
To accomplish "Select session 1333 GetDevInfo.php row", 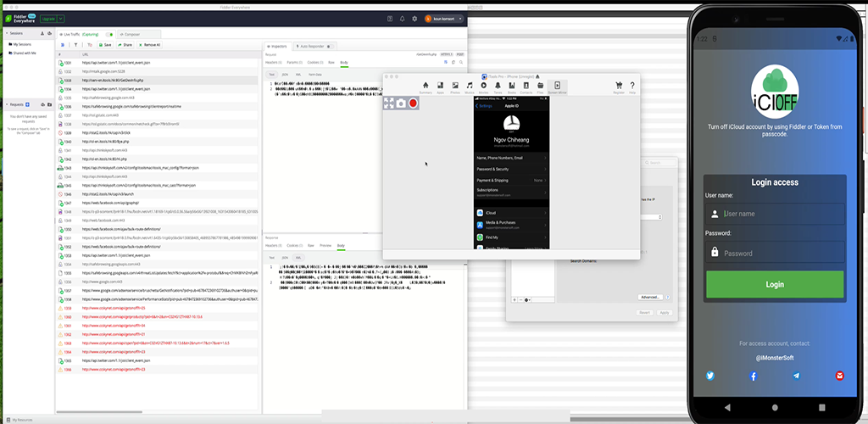I will (157, 81).
